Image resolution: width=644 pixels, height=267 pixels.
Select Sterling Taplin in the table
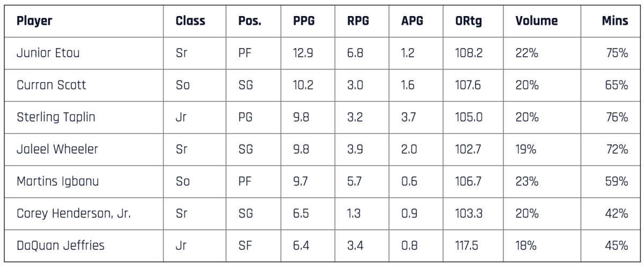[x=56, y=117]
